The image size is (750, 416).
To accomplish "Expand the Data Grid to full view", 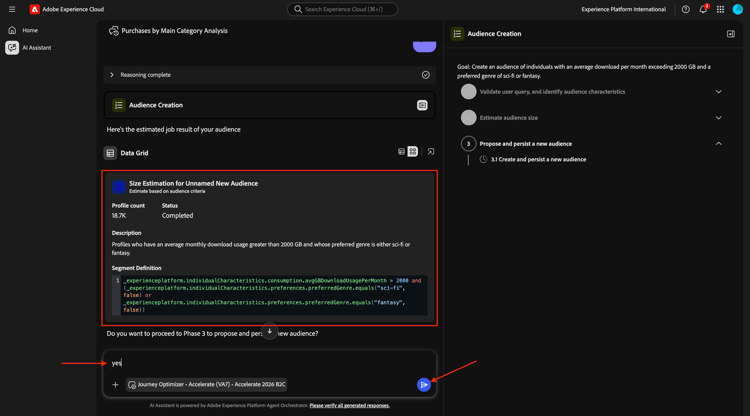I will tap(430, 152).
